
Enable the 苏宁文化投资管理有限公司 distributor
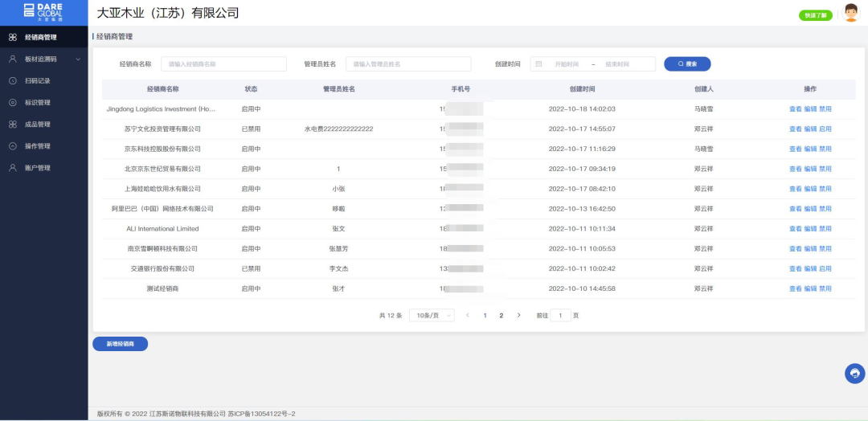click(x=825, y=129)
